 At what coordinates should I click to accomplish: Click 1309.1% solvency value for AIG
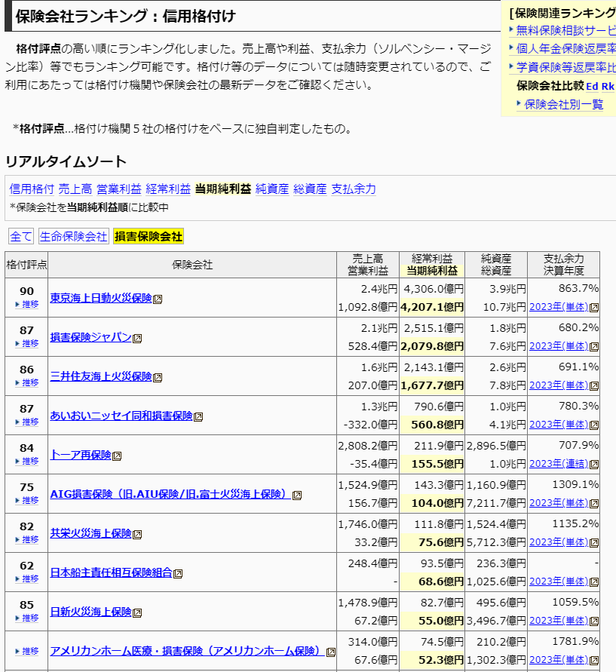click(575, 484)
